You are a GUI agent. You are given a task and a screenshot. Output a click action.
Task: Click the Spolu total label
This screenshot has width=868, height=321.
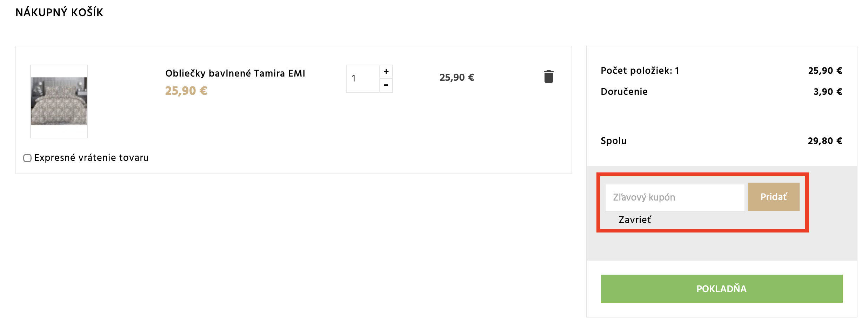(x=613, y=141)
